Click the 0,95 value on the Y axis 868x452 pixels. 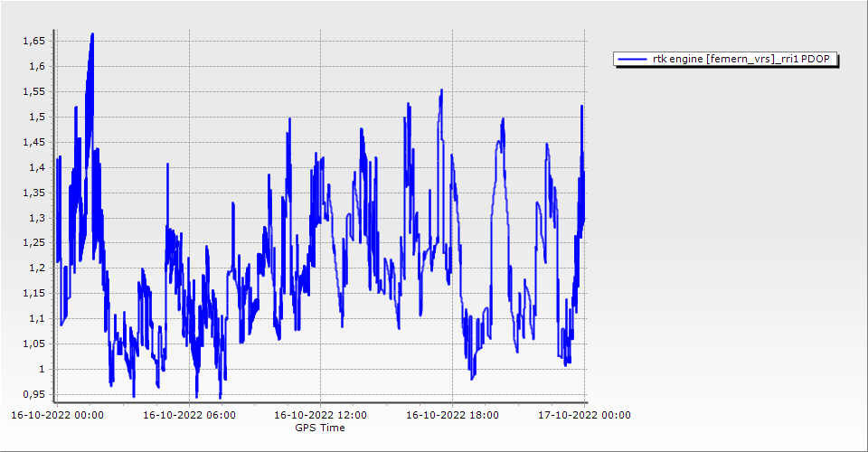point(33,395)
